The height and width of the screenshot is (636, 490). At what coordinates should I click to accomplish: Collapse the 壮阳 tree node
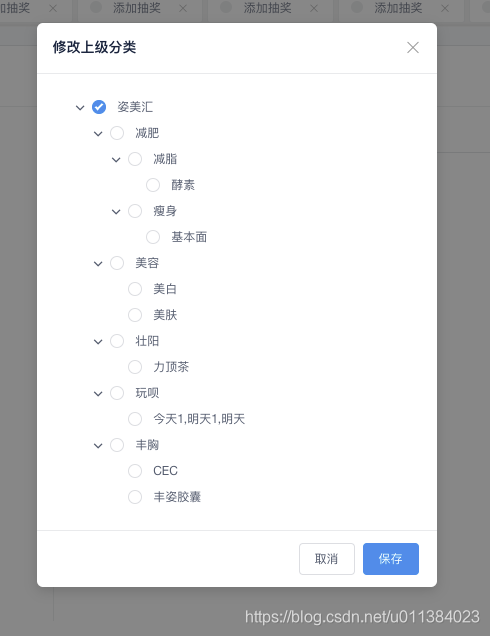click(98, 342)
